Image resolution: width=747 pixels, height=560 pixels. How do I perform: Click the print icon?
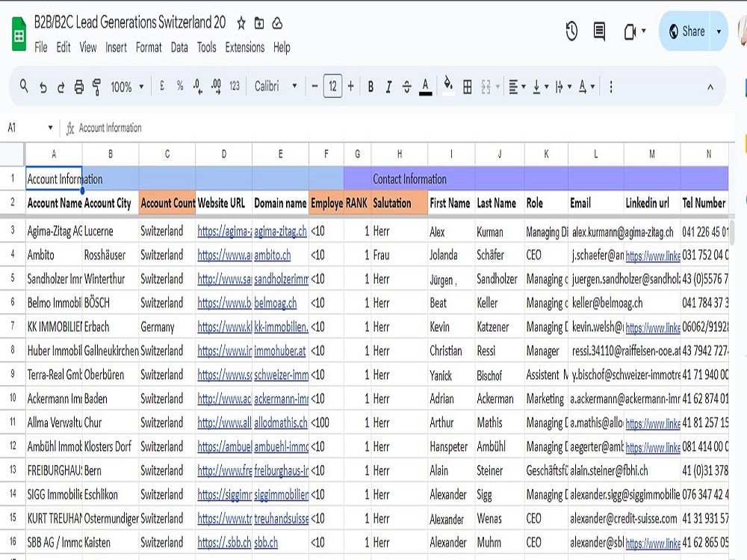coord(79,87)
